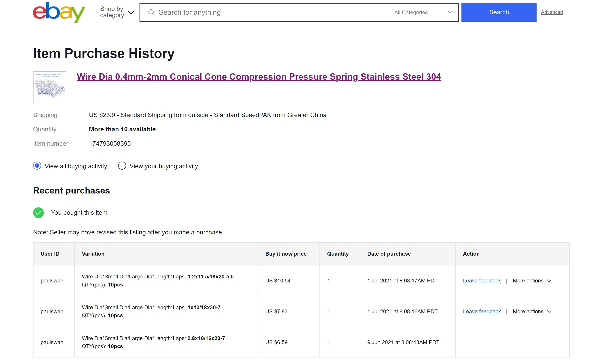
Task: Leave feedback for the 1x10/18x30-7 purchase
Action: coord(482,311)
